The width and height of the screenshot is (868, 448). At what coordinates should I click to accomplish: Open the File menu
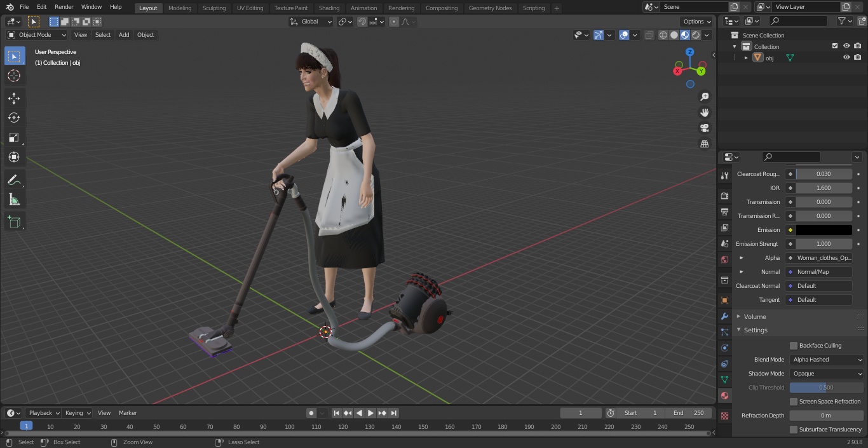point(24,7)
